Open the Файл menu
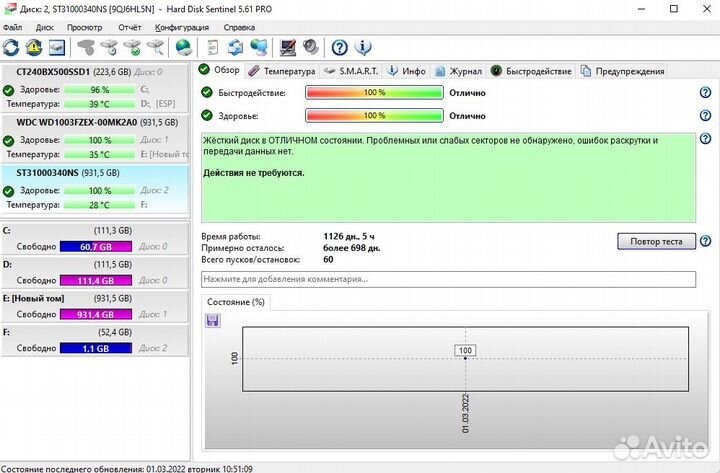The width and height of the screenshot is (720, 473). pyautogui.click(x=12, y=28)
